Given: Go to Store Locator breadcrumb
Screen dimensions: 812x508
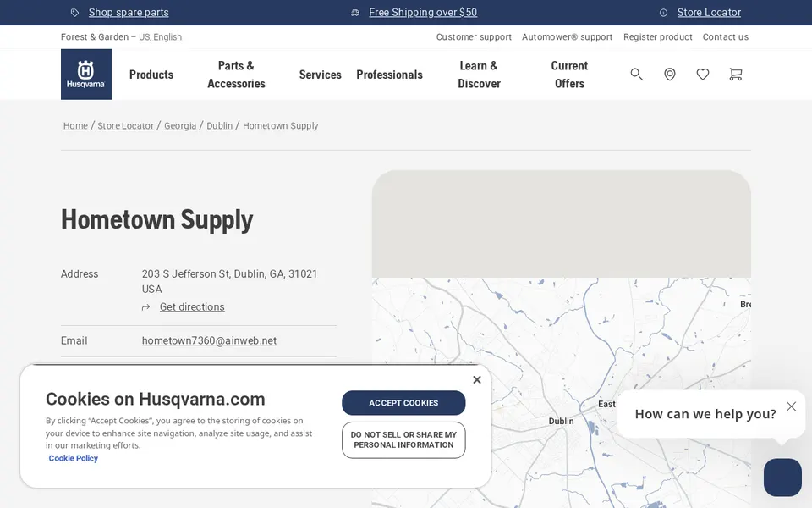Looking at the screenshot, I should click(x=126, y=126).
